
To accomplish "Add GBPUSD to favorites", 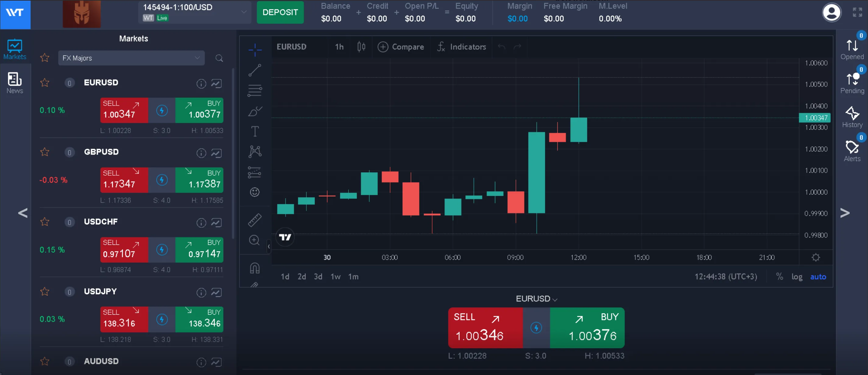I will (x=45, y=152).
